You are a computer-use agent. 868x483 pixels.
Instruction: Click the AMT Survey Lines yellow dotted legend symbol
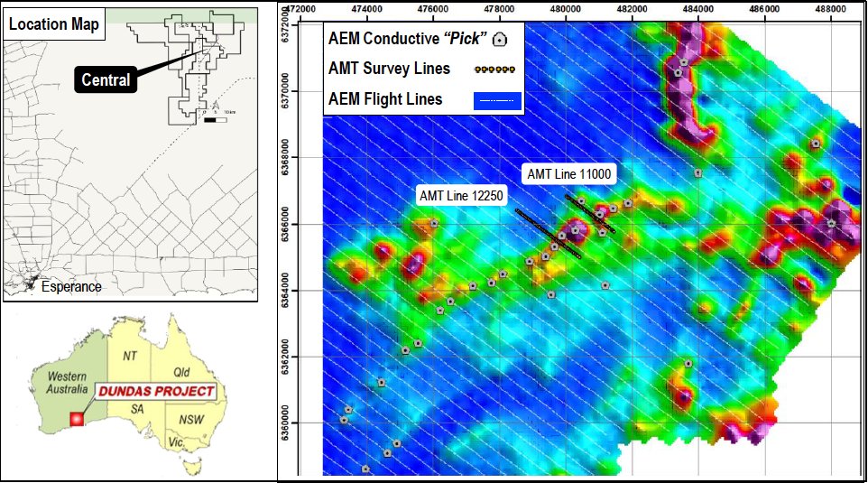tap(494, 70)
